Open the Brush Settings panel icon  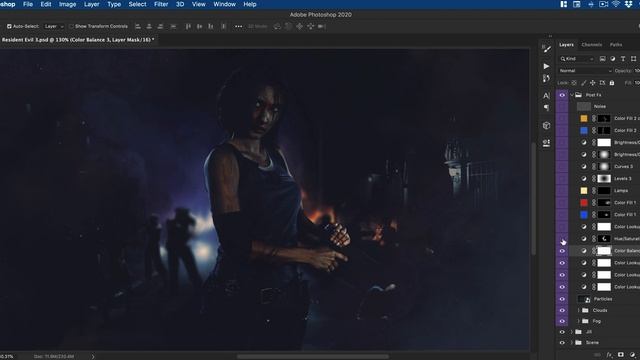point(547,49)
